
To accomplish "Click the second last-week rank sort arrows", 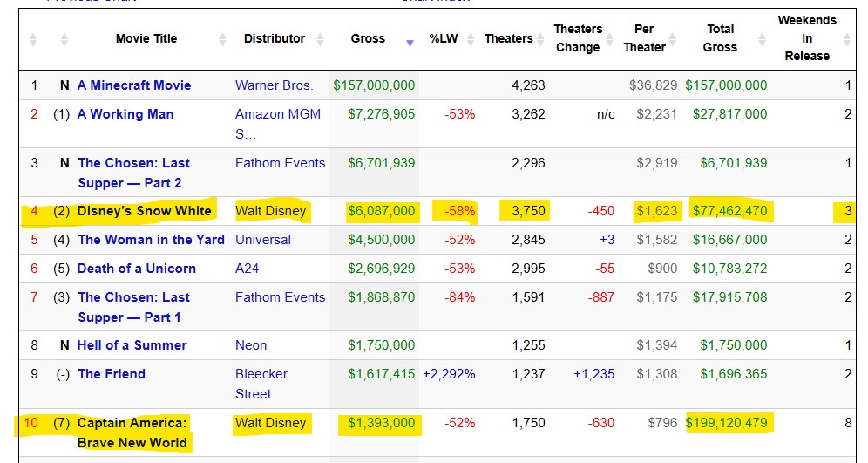I will (x=64, y=39).
